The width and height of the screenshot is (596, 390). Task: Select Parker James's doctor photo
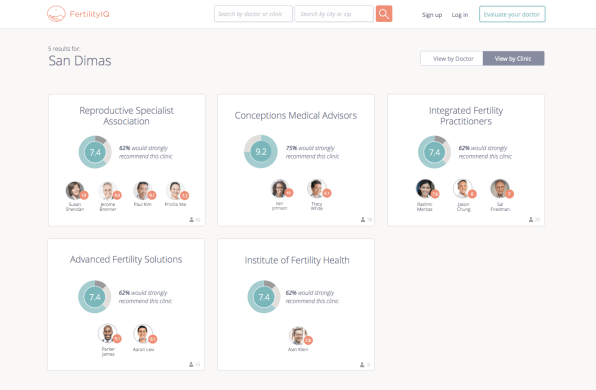point(108,333)
